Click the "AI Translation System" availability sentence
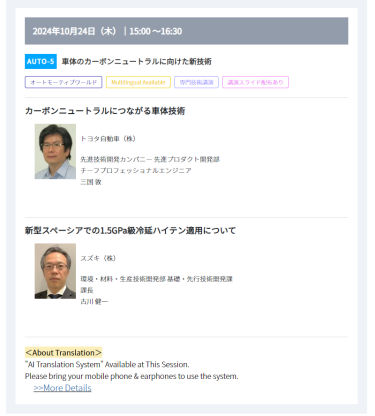Image resolution: width=375 pixels, height=416 pixels. click(x=107, y=364)
